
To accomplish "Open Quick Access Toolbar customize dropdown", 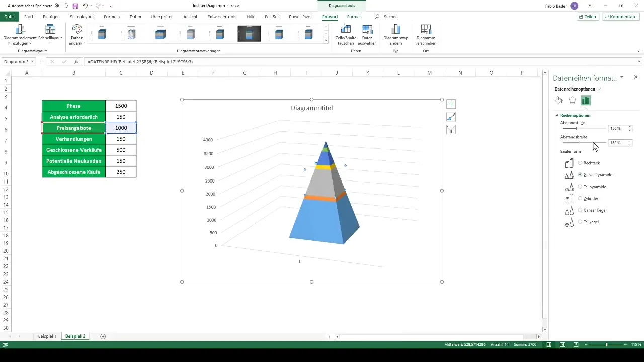I will point(110,6).
